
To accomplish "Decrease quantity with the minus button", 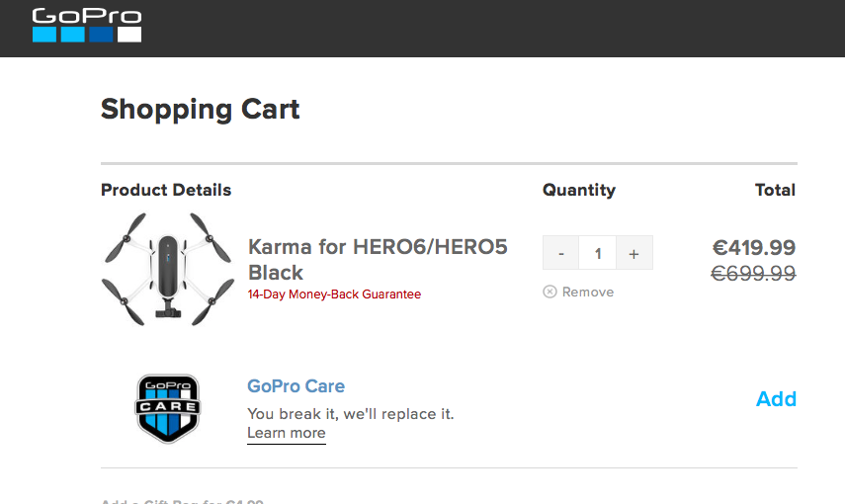I will [x=560, y=252].
